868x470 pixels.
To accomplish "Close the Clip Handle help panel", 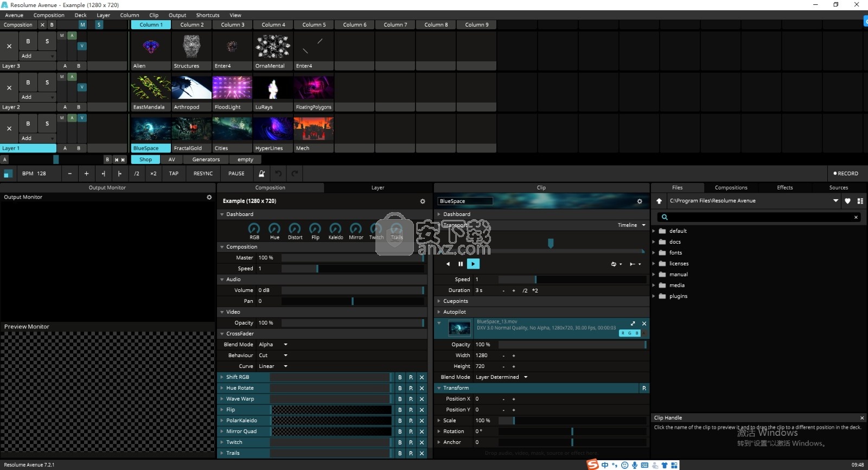I will pyautogui.click(x=862, y=418).
